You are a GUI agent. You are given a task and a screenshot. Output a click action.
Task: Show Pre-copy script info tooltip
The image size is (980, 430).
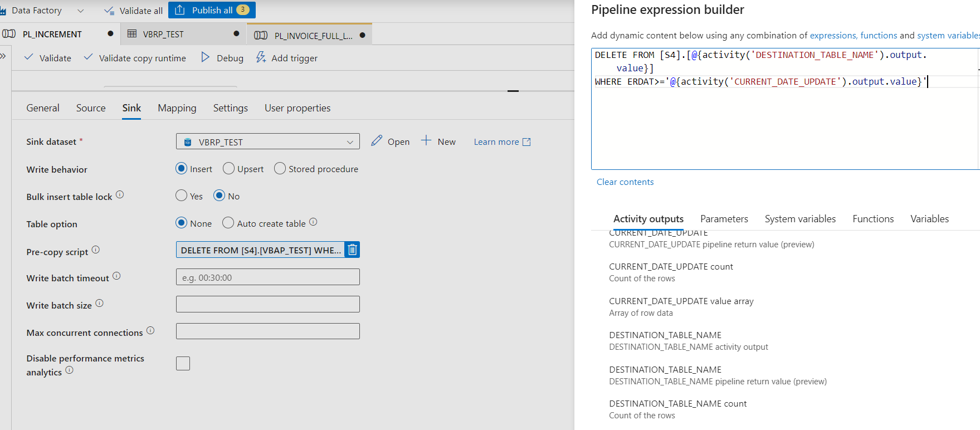pyautogui.click(x=96, y=250)
